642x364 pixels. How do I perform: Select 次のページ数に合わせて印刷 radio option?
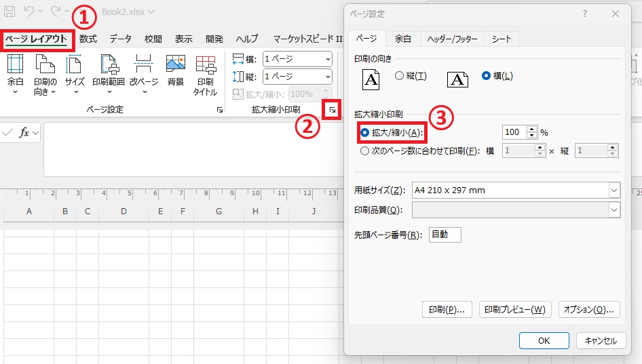click(365, 151)
